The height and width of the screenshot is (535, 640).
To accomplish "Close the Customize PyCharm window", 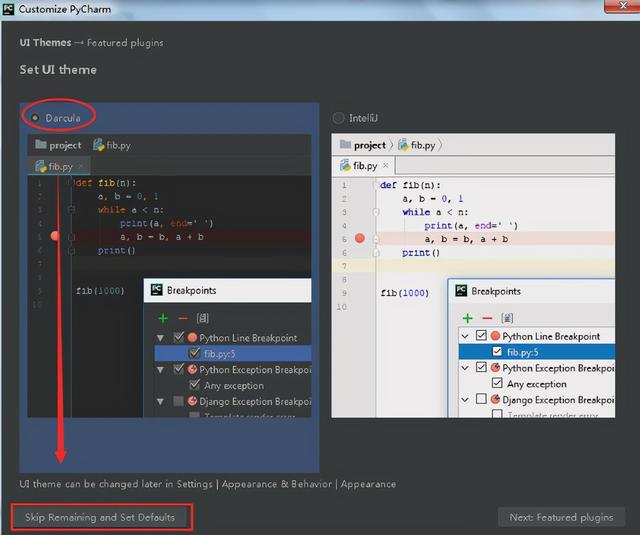I will tap(622, 6).
